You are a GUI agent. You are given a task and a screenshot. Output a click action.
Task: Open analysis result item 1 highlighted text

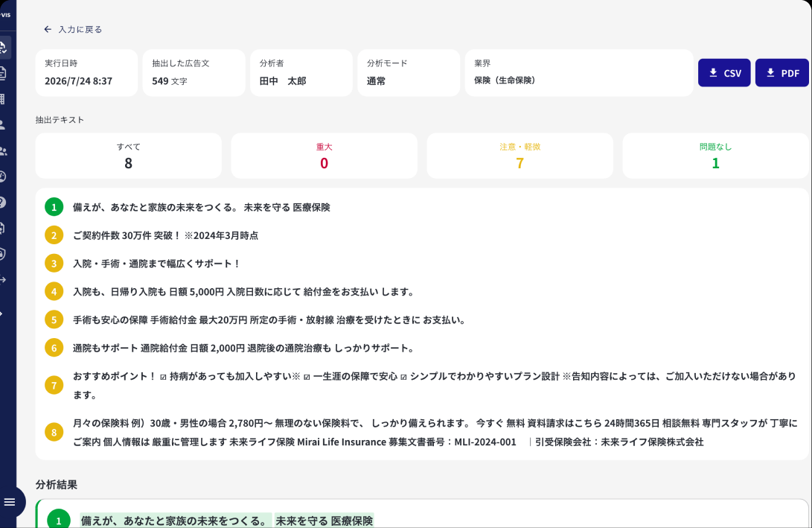pos(227,521)
